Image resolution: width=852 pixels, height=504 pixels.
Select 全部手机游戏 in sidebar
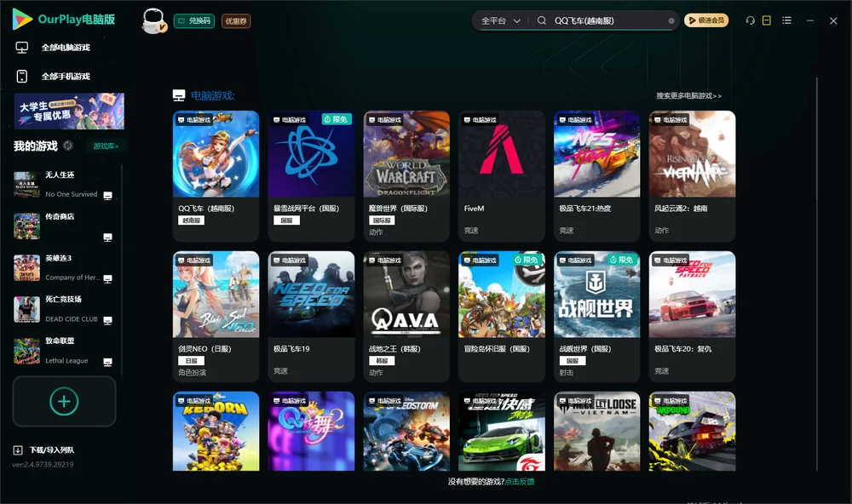[x=66, y=77]
